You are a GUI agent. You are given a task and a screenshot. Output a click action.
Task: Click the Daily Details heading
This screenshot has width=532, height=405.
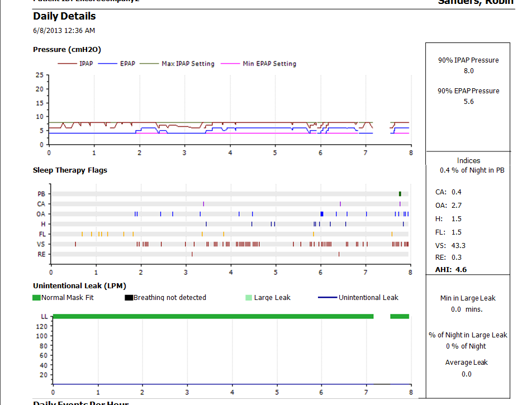click(64, 16)
